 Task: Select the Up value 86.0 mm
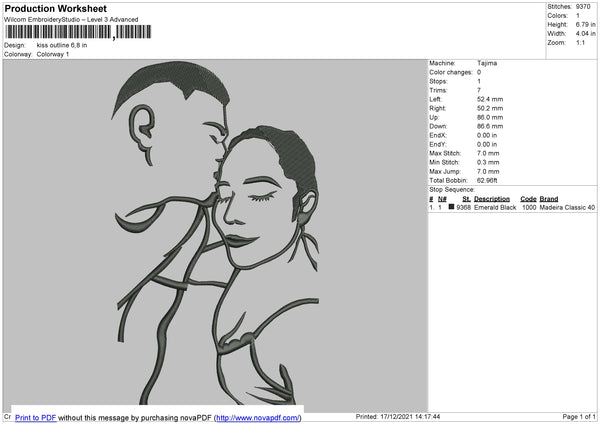[x=490, y=117]
